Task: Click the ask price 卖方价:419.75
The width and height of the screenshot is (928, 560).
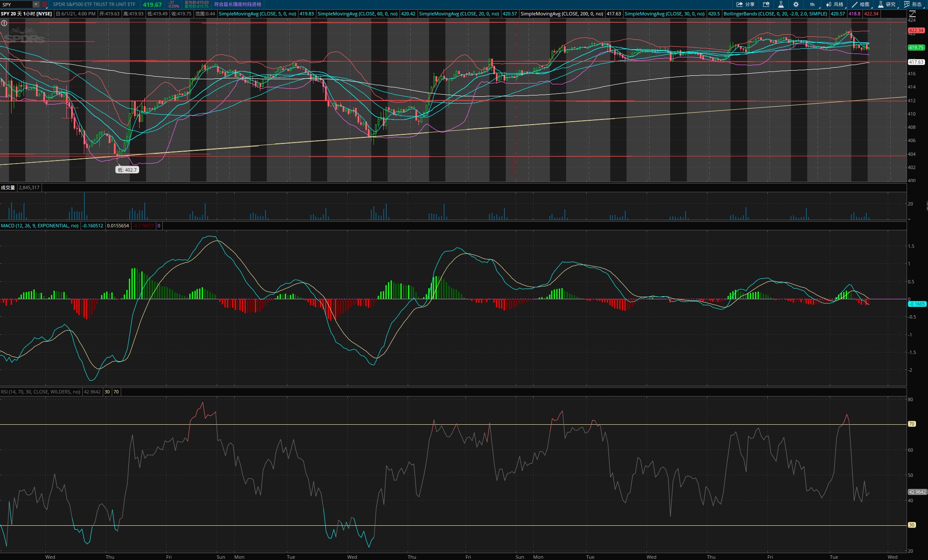Action: point(197,6)
